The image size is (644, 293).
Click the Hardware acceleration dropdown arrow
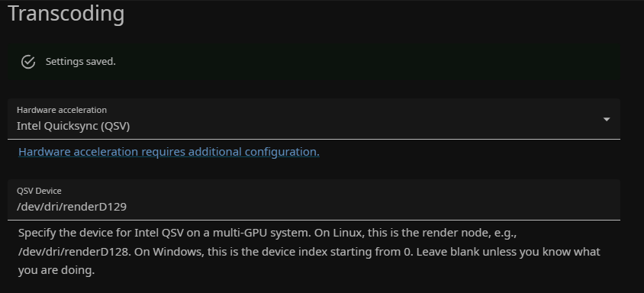tap(606, 119)
